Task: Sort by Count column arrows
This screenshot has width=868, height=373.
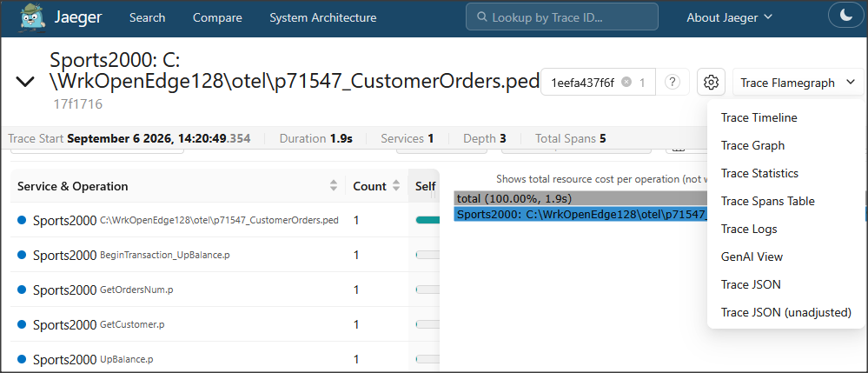Action: pyautogui.click(x=396, y=186)
